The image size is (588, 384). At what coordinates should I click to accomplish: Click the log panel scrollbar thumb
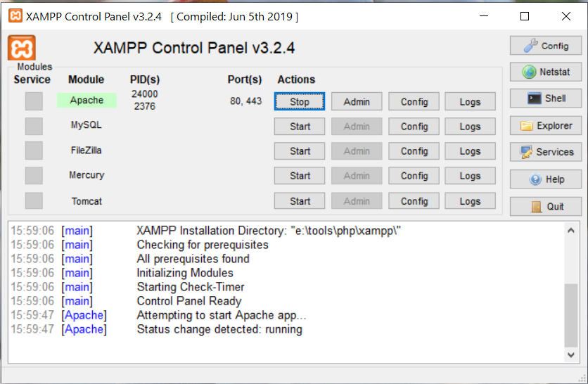[570, 316]
